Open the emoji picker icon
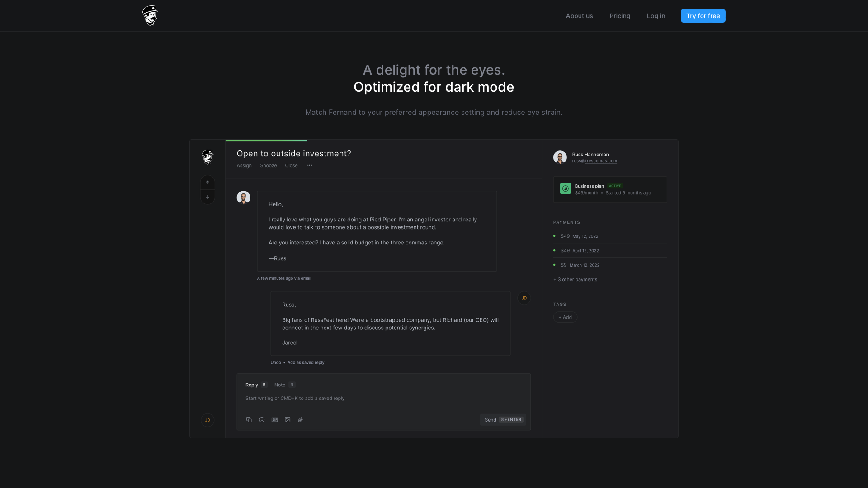This screenshot has width=868, height=488. pyautogui.click(x=262, y=420)
